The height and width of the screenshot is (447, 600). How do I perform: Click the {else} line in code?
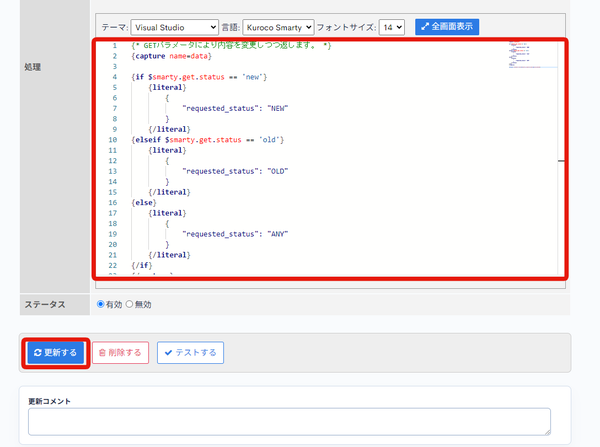point(144,202)
